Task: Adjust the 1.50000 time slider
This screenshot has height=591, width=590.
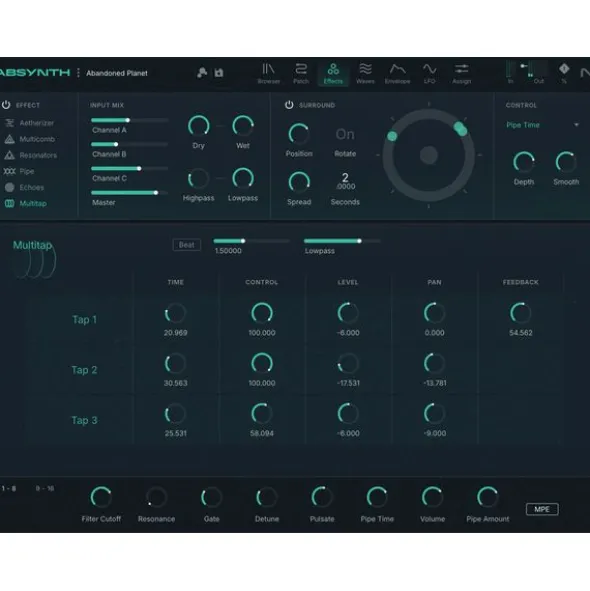Action: click(251, 241)
